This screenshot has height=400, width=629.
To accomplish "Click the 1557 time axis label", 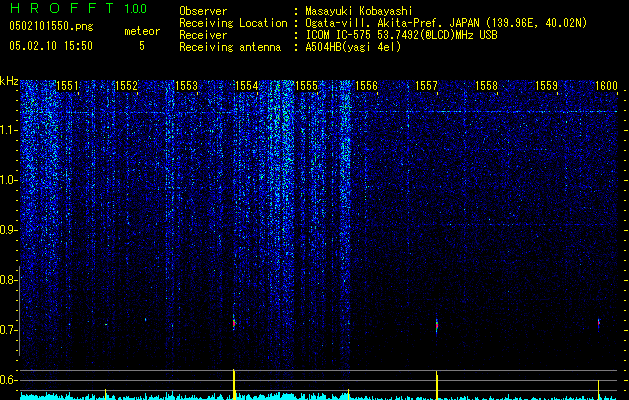I will 426,86.
